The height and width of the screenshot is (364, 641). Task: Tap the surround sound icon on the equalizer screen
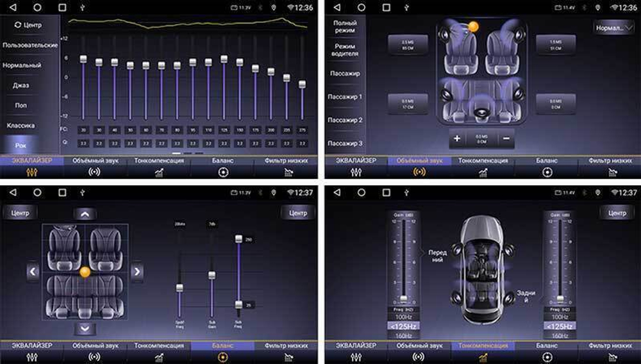click(x=94, y=172)
